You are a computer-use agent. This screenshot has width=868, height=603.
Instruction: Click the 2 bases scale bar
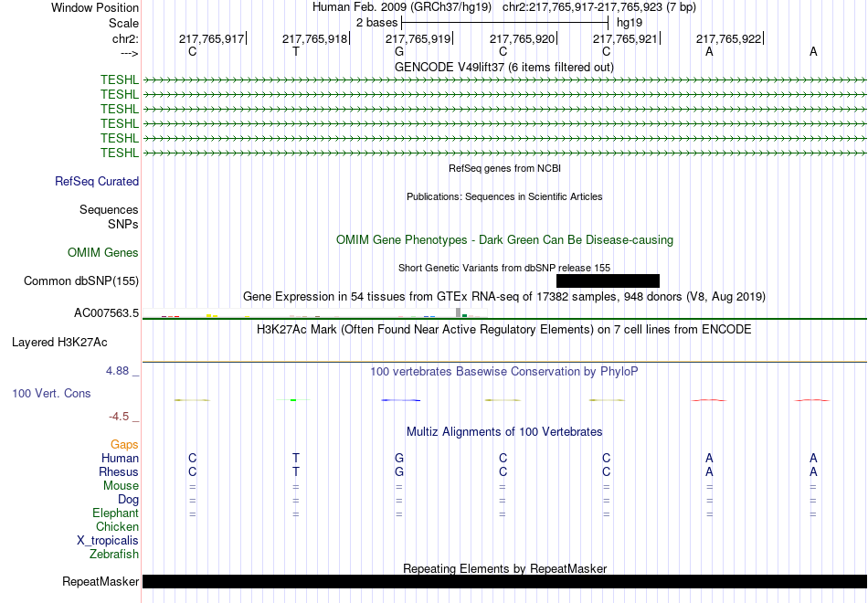(x=504, y=23)
